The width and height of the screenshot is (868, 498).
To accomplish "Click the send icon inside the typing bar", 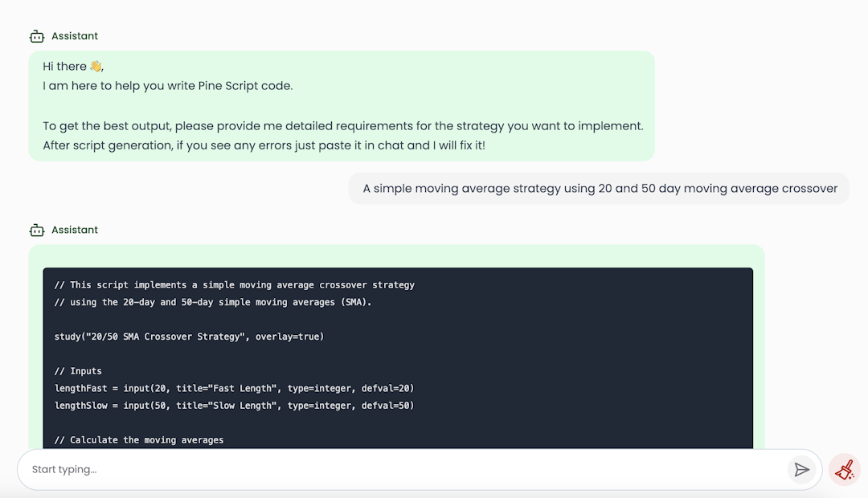I will pyautogui.click(x=802, y=469).
